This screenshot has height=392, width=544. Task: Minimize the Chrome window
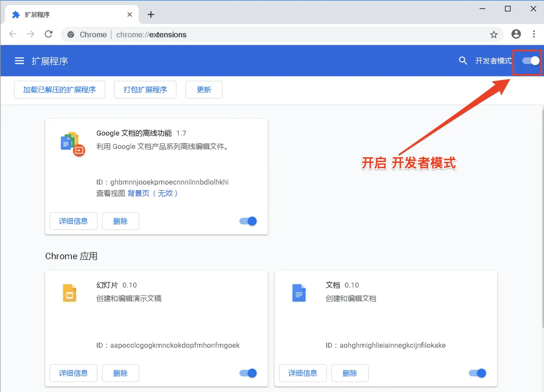click(x=482, y=9)
